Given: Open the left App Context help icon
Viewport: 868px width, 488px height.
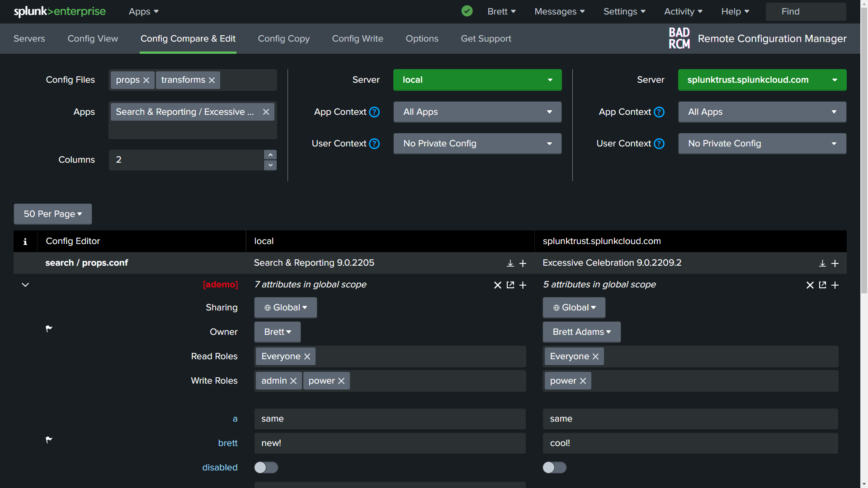Looking at the screenshot, I should 374,112.
